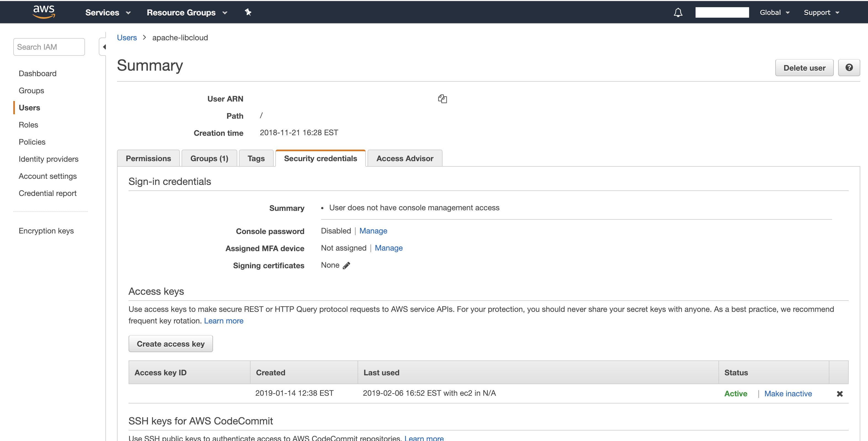Click apache-libcloud in the breadcrumb

point(180,38)
